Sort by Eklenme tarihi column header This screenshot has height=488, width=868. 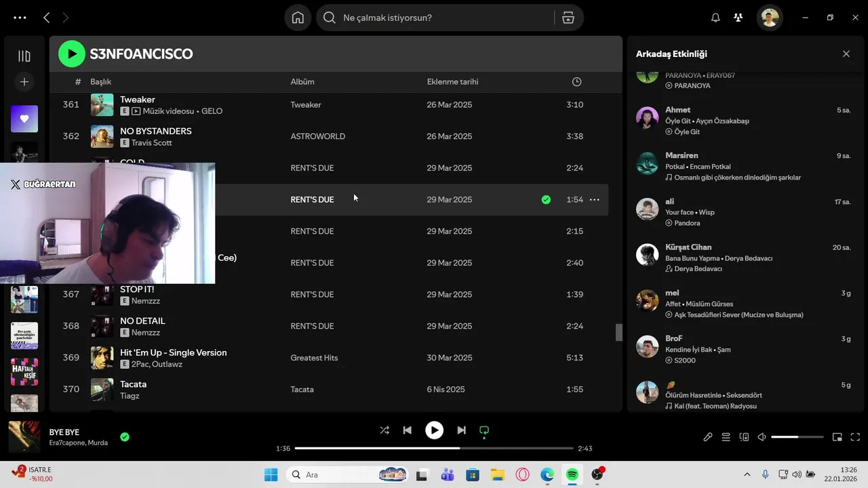click(452, 82)
